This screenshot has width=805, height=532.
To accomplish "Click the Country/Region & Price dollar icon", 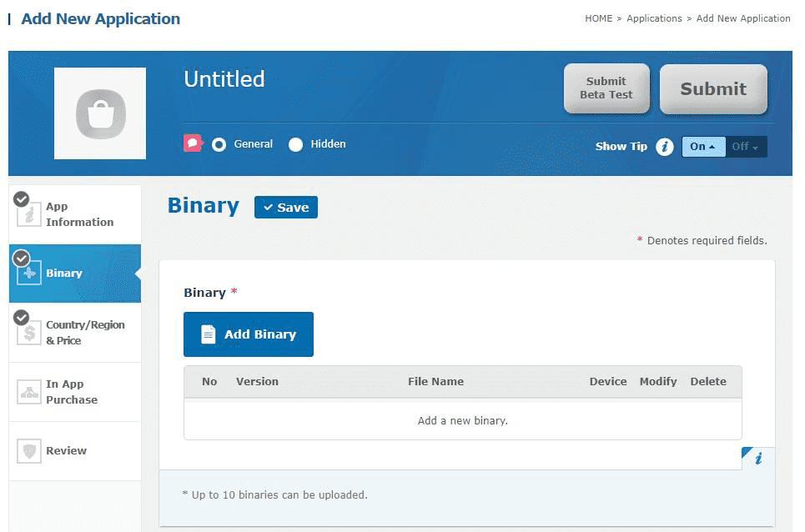I will pyautogui.click(x=29, y=333).
